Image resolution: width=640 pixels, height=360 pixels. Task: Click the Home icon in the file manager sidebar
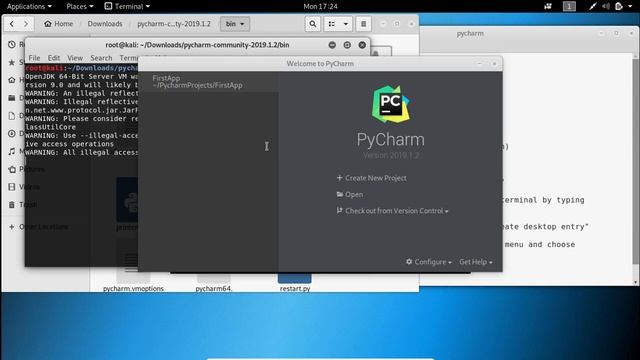point(12,80)
